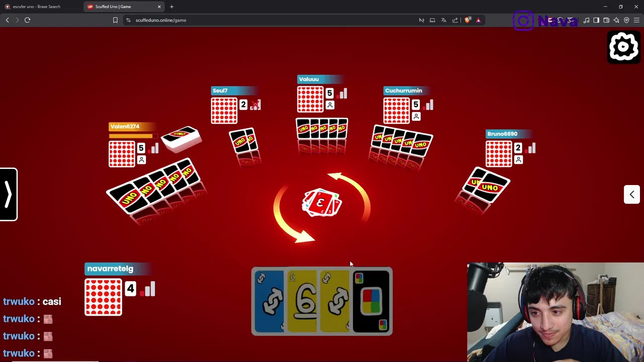The width and height of the screenshot is (644, 362).
Task: Select player name Valen6274
Action: tap(125, 126)
